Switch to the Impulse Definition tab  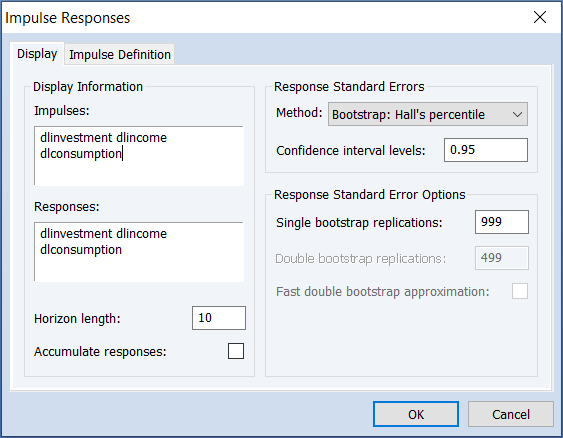(120, 55)
